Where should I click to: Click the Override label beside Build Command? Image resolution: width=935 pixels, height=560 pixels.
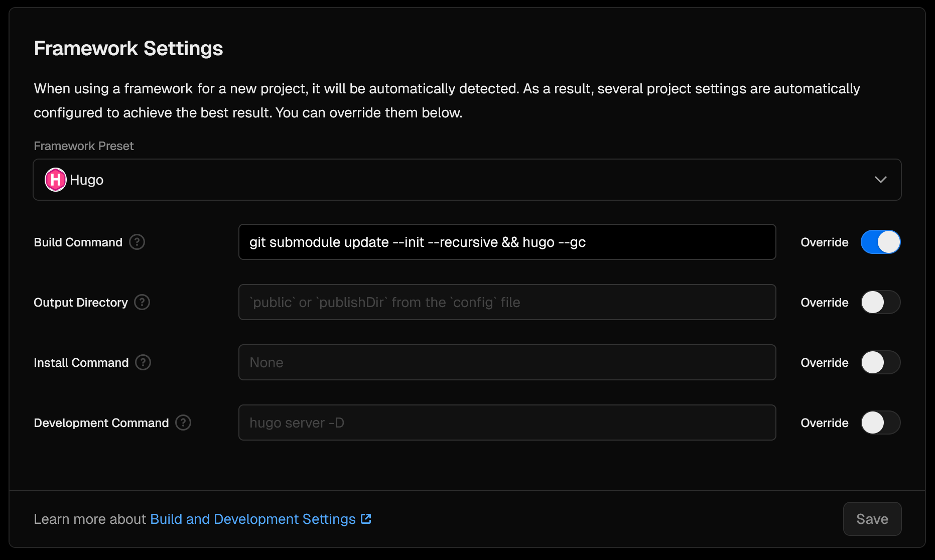tap(825, 242)
